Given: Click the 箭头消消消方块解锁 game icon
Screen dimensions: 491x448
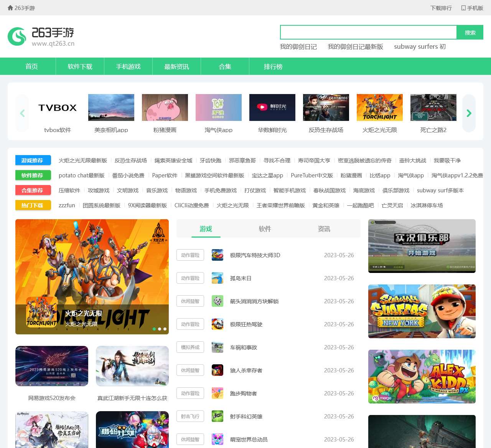Looking at the screenshot, I should (217, 301).
